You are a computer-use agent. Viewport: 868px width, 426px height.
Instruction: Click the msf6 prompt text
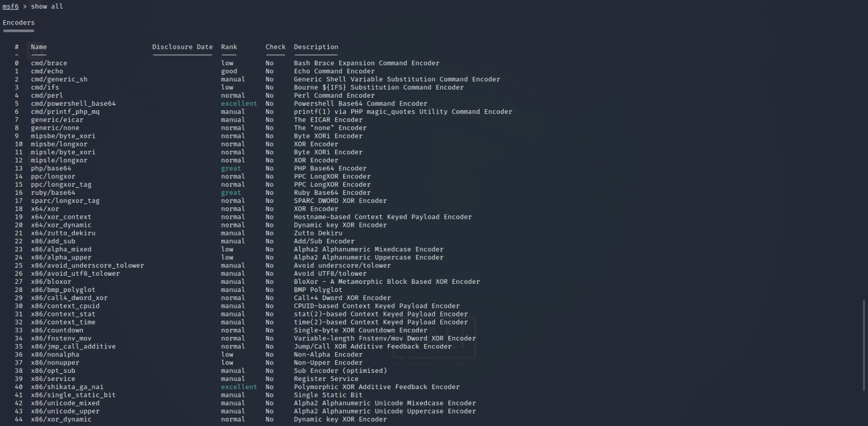(10, 7)
